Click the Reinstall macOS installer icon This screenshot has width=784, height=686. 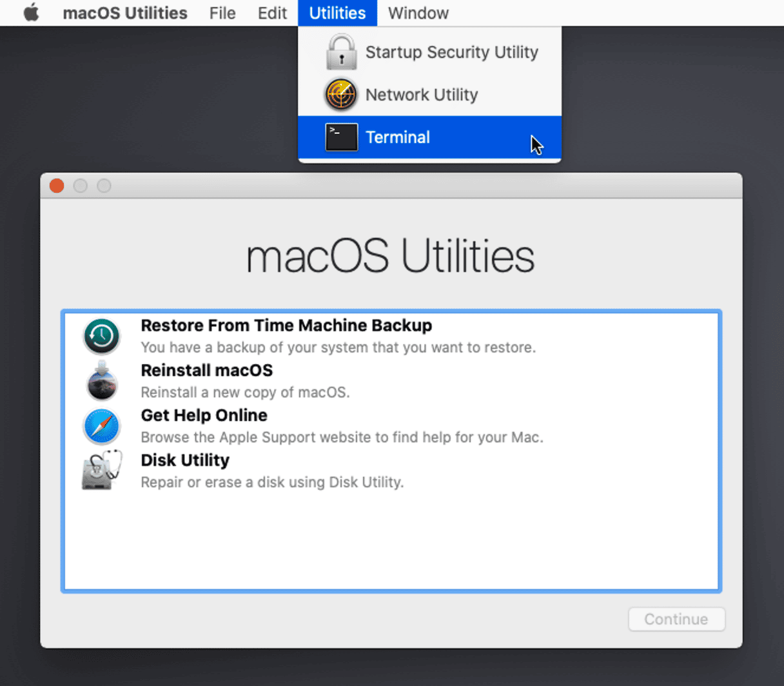[101, 381]
